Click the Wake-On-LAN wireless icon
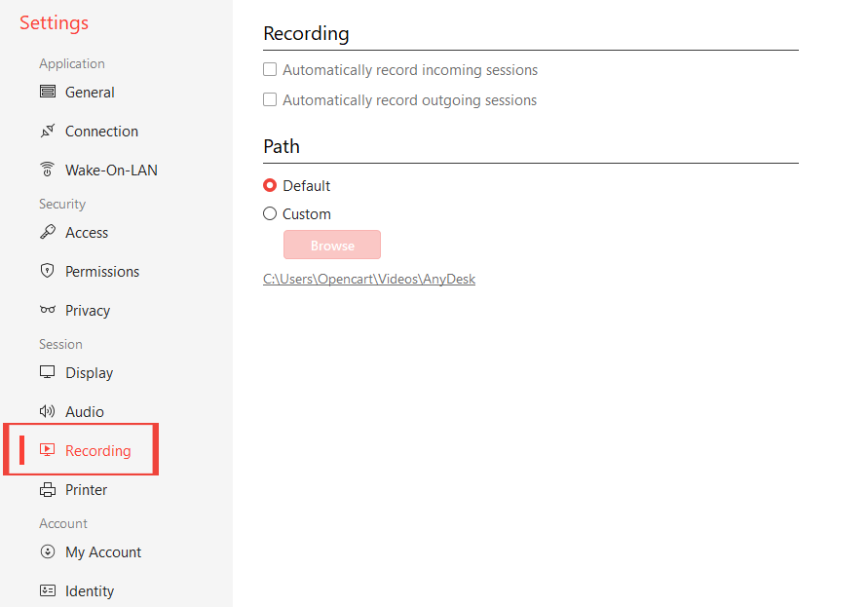This screenshot has width=868, height=607. point(48,171)
